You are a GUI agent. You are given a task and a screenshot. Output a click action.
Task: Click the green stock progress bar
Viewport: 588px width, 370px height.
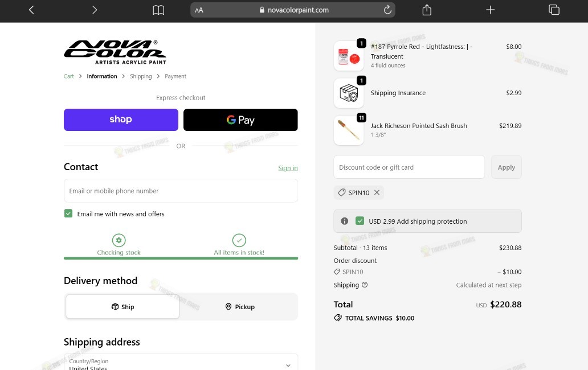(181, 258)
